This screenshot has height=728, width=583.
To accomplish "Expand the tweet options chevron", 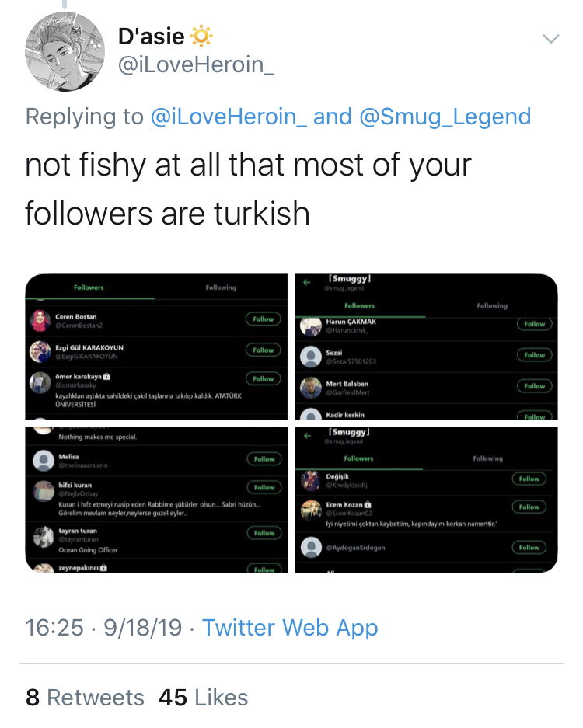I will [x=551, y=39].
